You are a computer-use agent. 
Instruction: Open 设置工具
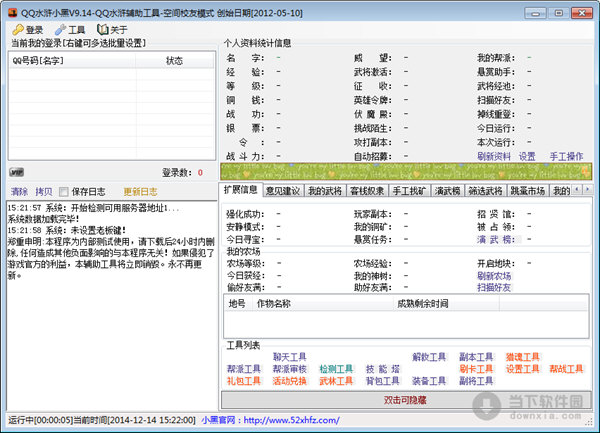pos(522,369)
